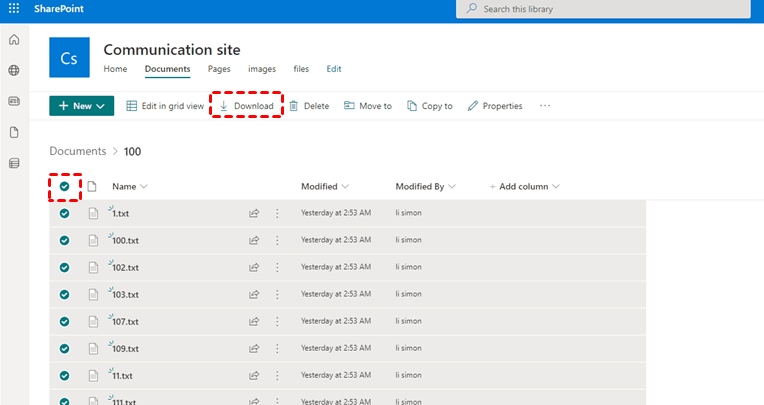The image size is (764, 405).
Task: Deselect the 107.txt row checkbox
Action: pyautogui.click(x=64, y=322)
